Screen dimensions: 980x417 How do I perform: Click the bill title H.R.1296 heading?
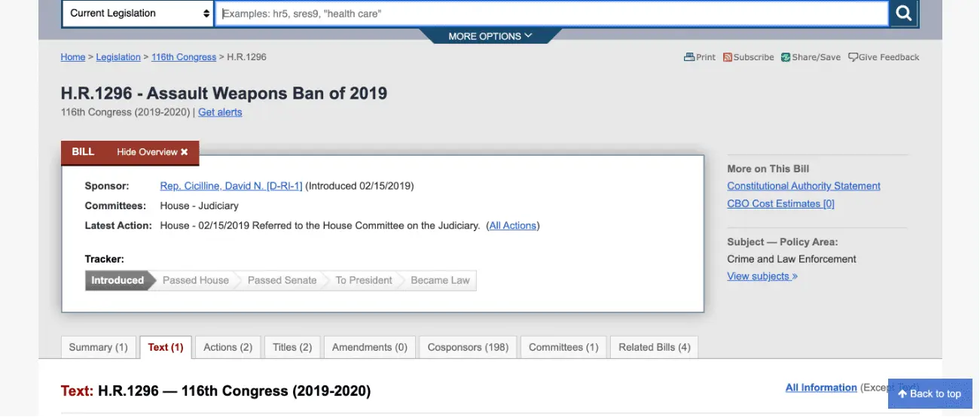(224, 93)
